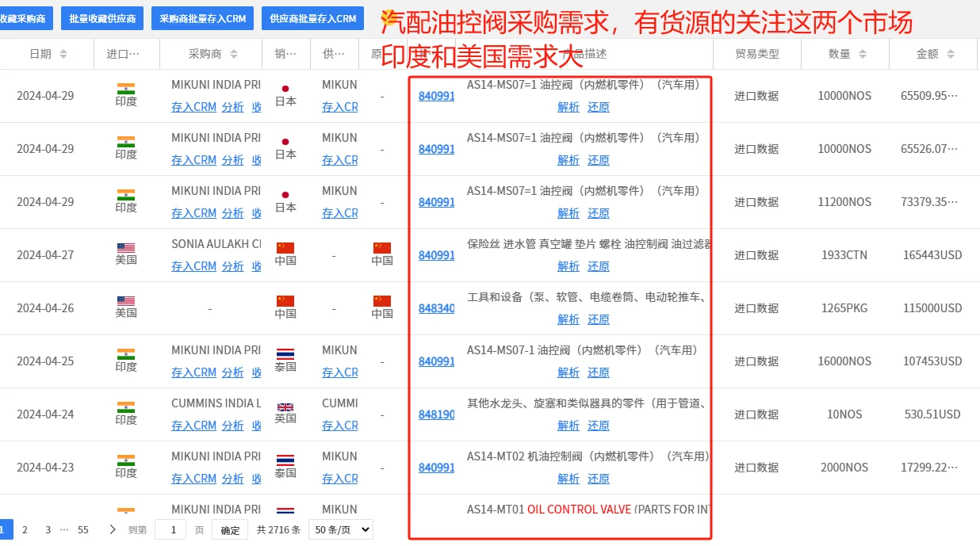Image resolution: width=980 pixels, height=546 pixels.
Task: Click the page number input field
Action: pyautogui.click(x=170, y=529)
